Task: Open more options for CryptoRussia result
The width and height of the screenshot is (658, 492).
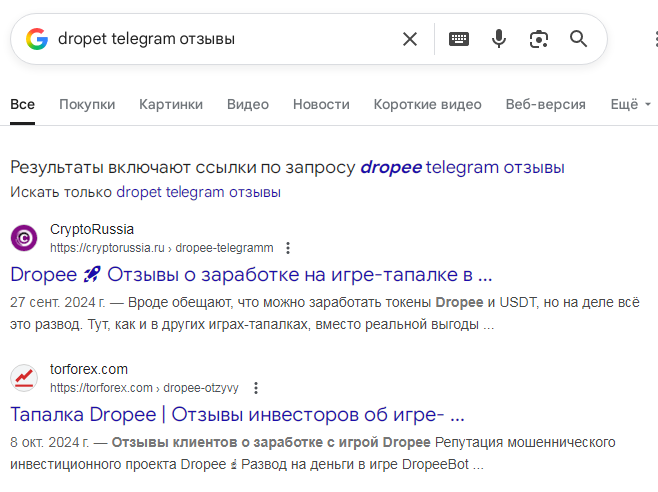Action: 288,248
